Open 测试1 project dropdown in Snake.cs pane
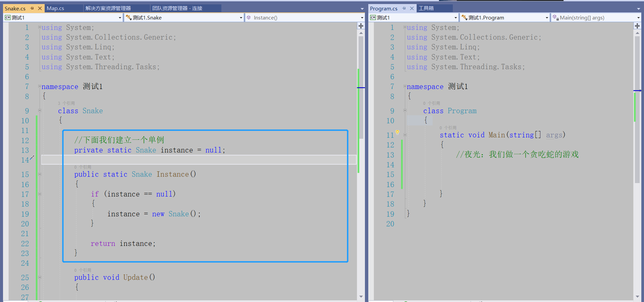Image resolution: width=644 pixels, height=302 pixels. point(120,17)
